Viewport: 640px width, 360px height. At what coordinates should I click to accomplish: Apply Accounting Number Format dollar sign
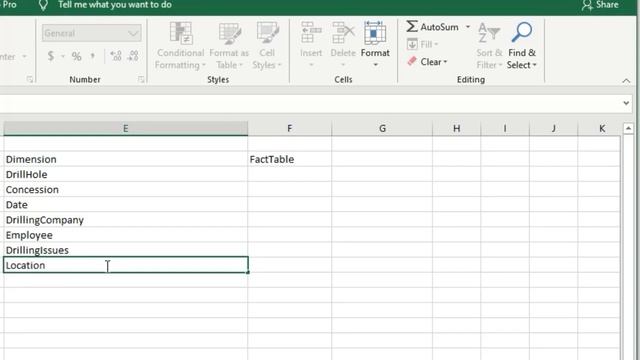(x=51, y=56)
